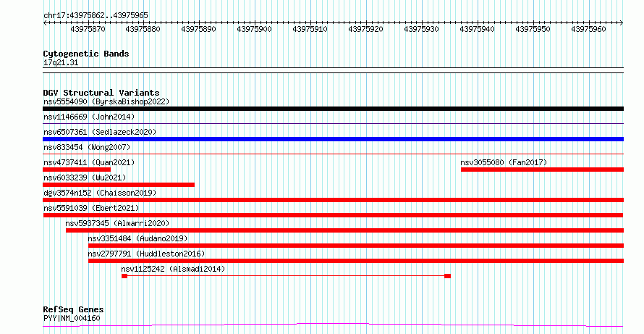Click right end block of nsv1125242
Screen dimensions: 644x334
click(448, 276)
